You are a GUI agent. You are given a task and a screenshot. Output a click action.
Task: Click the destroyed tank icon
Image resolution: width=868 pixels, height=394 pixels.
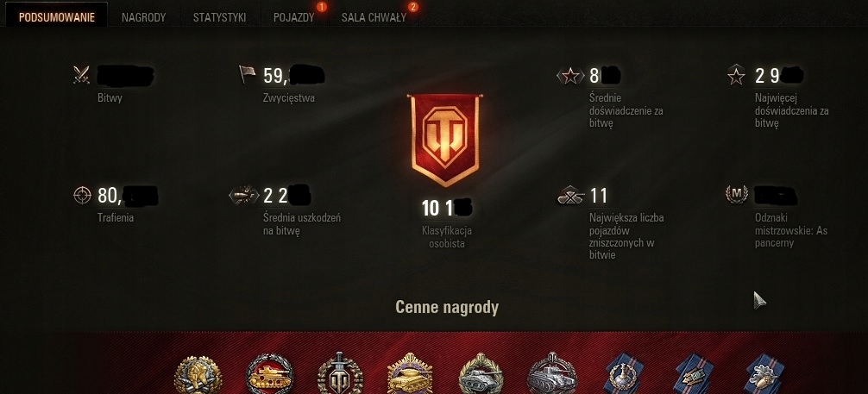pos(570,196)
